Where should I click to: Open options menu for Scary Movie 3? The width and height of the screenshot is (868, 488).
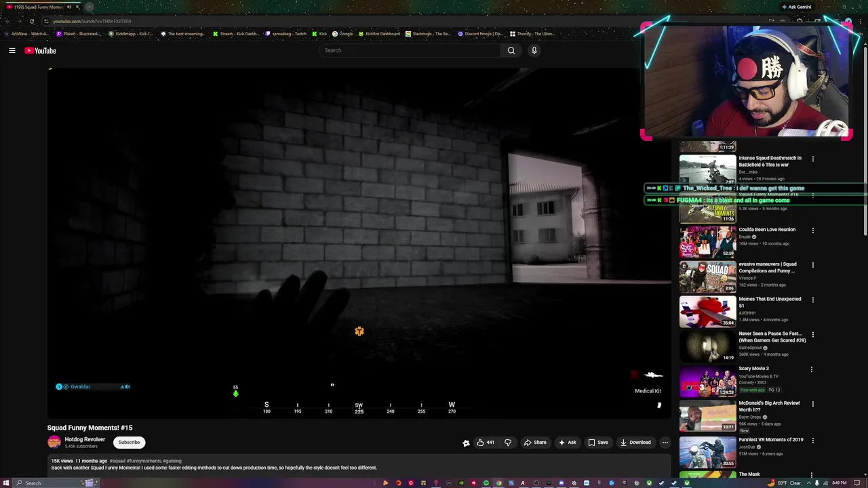(x=812, y=369)
